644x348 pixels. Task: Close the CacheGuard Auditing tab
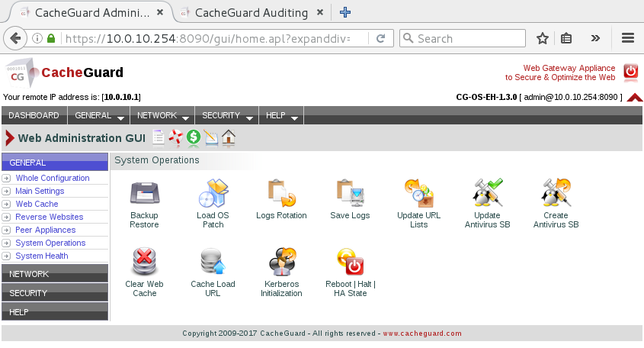tap(320, 12)
